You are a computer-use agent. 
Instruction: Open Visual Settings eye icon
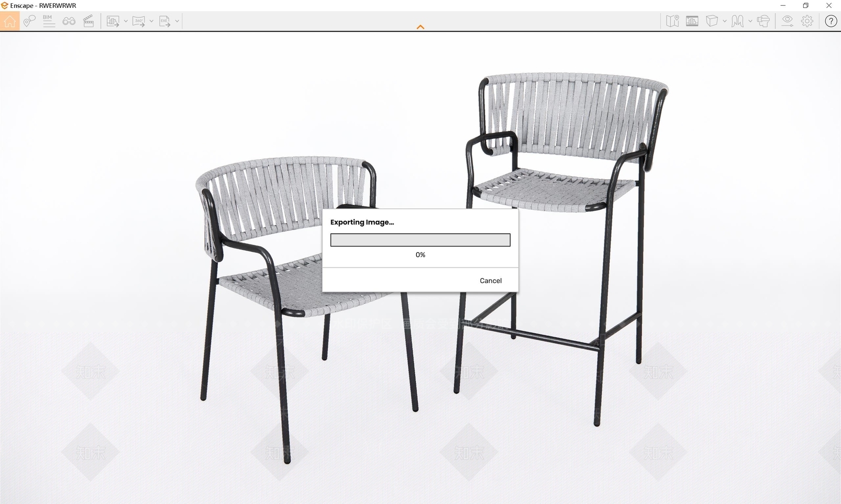[x=787, y=21]
